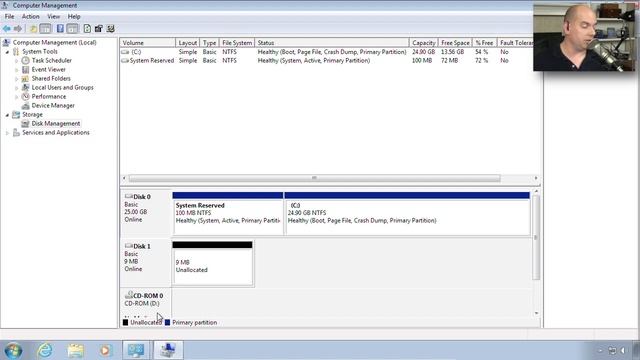Sort by the Status column header

coord(331,42)
